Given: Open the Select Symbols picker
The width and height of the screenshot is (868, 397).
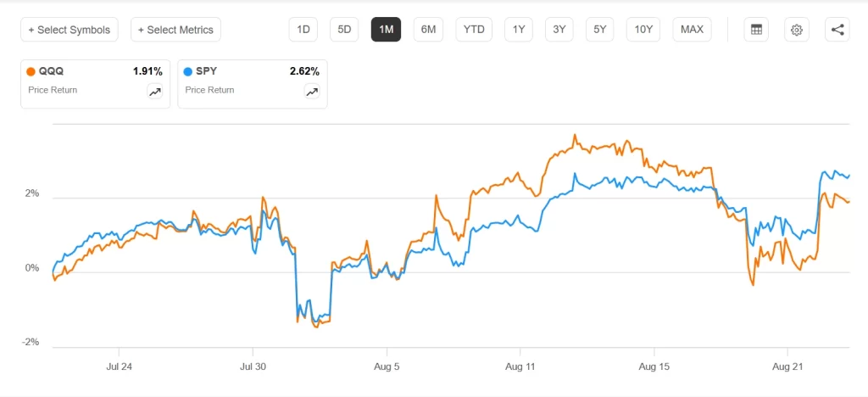Looking at the screenshot, I should [x=70, y=30].
